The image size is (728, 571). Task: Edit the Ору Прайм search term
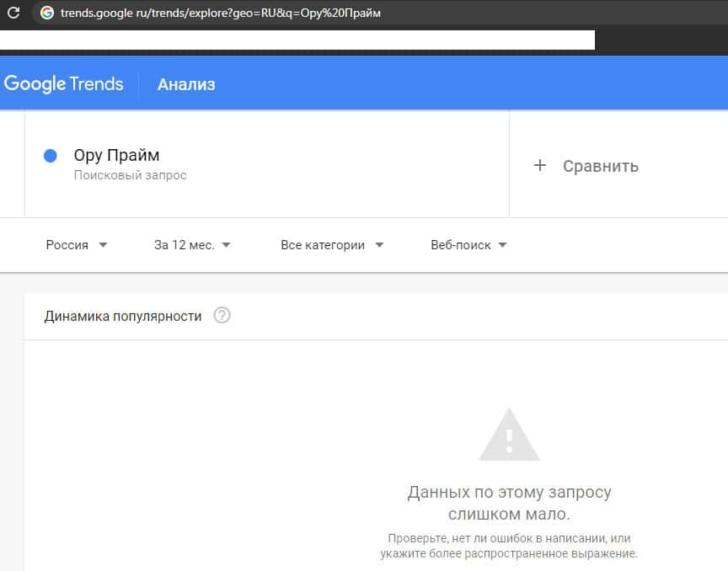(x=116, y=155)
